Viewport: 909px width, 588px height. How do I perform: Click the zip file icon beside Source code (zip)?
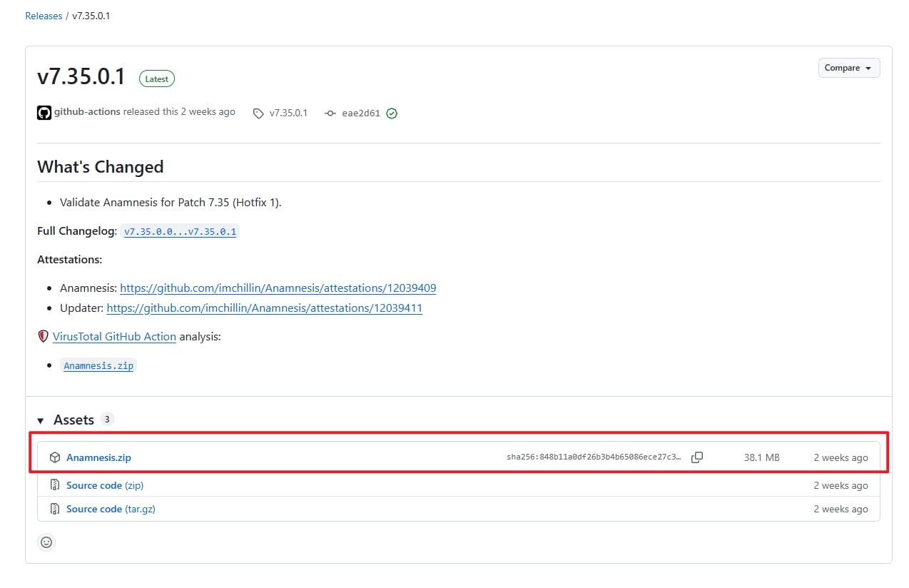(x=55, y=485)
